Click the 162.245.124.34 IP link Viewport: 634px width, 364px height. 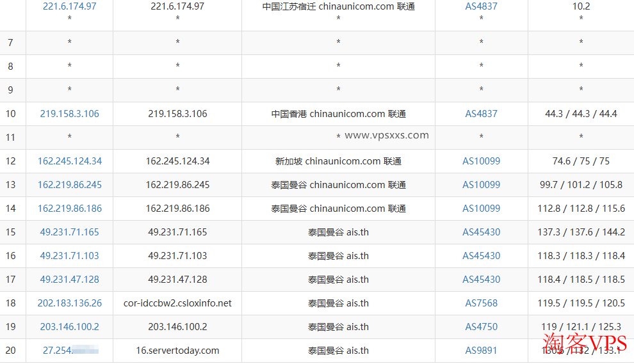pos(69,161)
